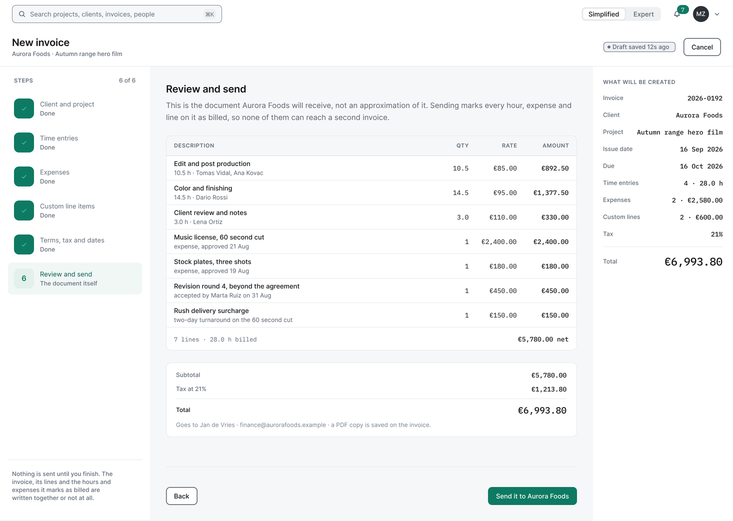Click the Custom line items checkmark icon

pyautogui.click(x=24, y=210)
